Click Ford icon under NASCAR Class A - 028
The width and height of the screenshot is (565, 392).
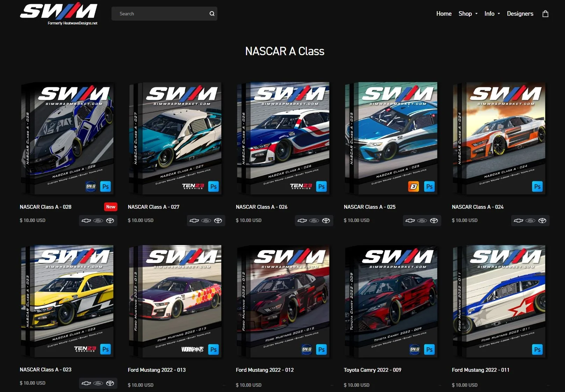pyautogui.click(x=98, y=221)
